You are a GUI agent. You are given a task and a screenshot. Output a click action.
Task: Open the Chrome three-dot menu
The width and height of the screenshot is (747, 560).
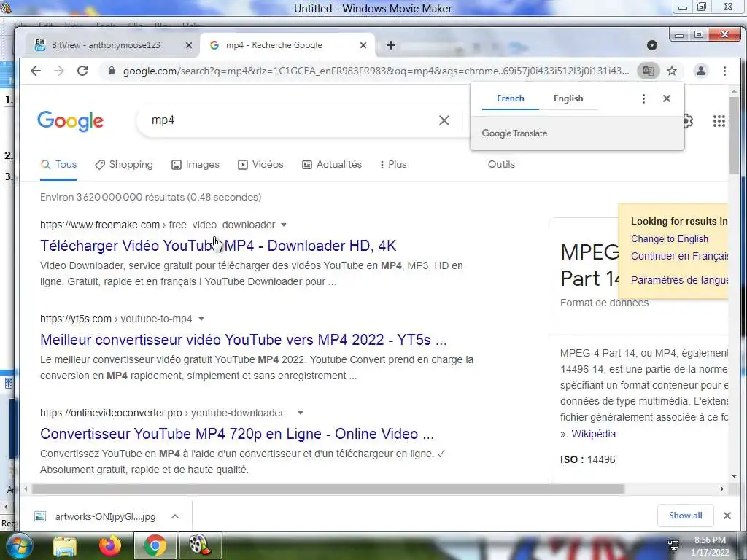tap(724, 71)
